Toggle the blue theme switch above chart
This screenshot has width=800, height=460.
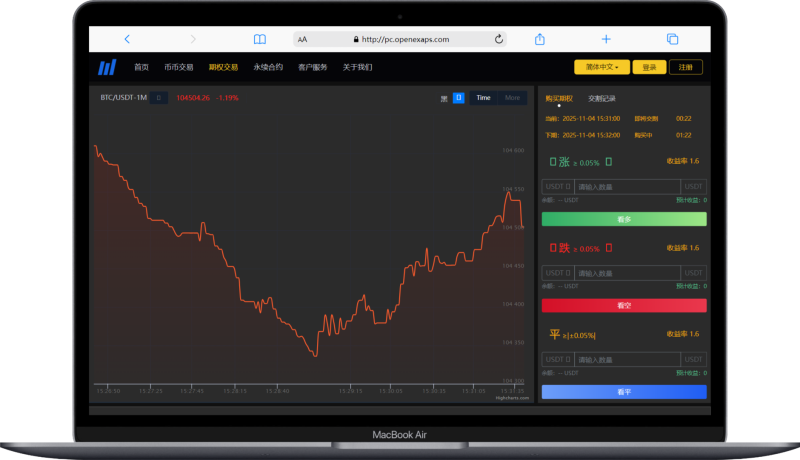[x=458, y=98]
